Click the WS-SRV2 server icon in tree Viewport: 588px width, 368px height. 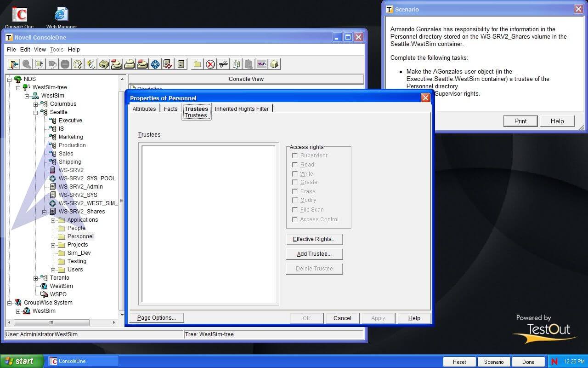pos(52,170)
